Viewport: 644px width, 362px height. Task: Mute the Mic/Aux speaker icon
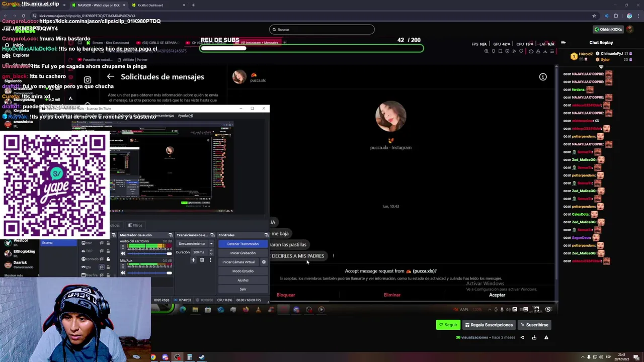[x=123, y=273]
